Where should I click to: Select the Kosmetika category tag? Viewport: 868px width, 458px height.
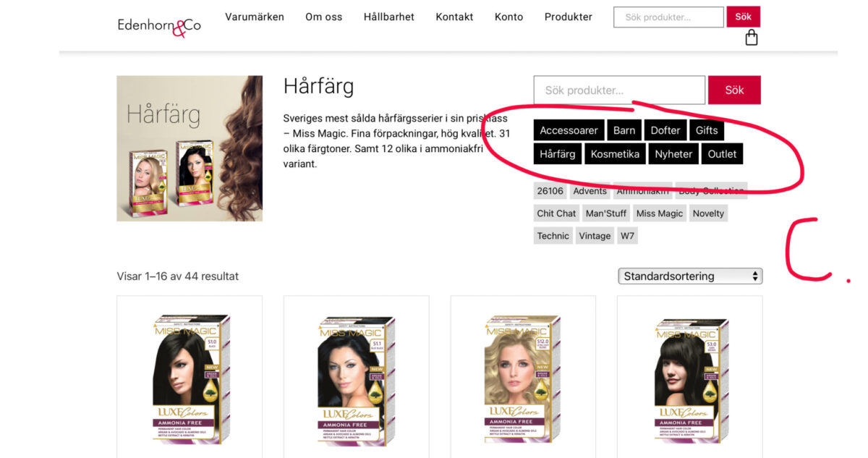tap(615, 154)
